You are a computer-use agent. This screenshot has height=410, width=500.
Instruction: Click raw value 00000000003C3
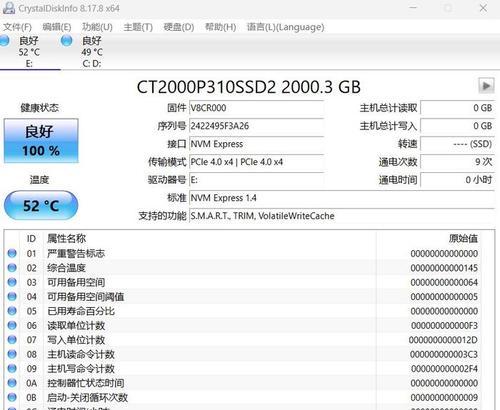click(x=444, y=354)
